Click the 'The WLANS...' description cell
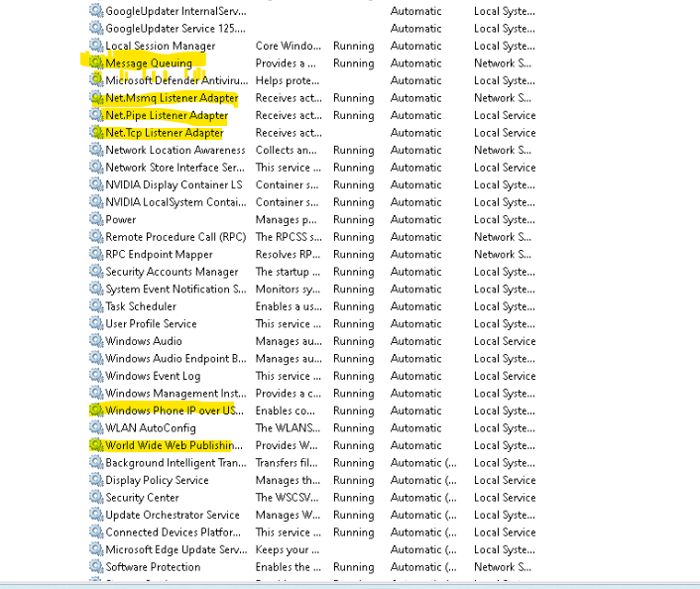The image size is (700, 589). pyautogui.click(x=288, y=428)
